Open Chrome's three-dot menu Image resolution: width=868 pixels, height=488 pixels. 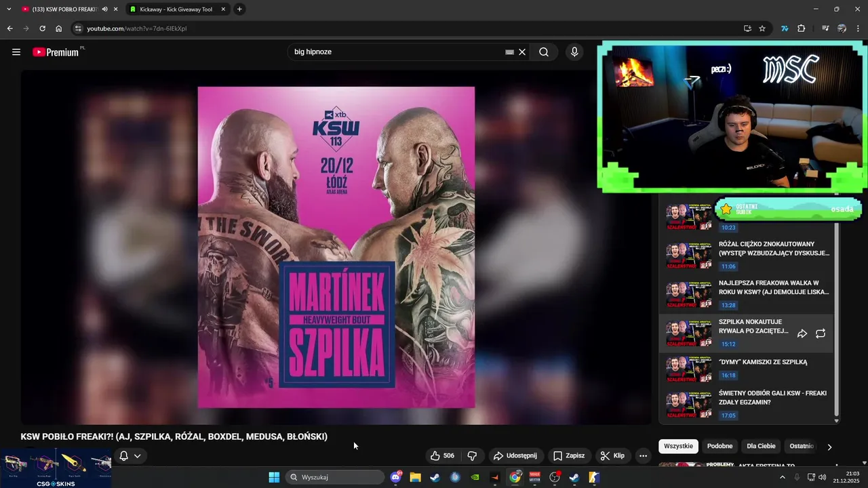[x=859, y=28]
